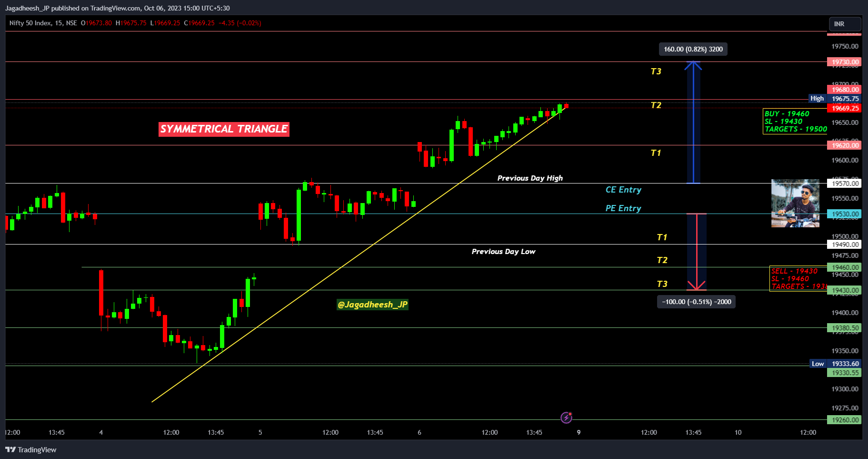
Task: Click the 19330.55 price label
Action: coord(844,373)
